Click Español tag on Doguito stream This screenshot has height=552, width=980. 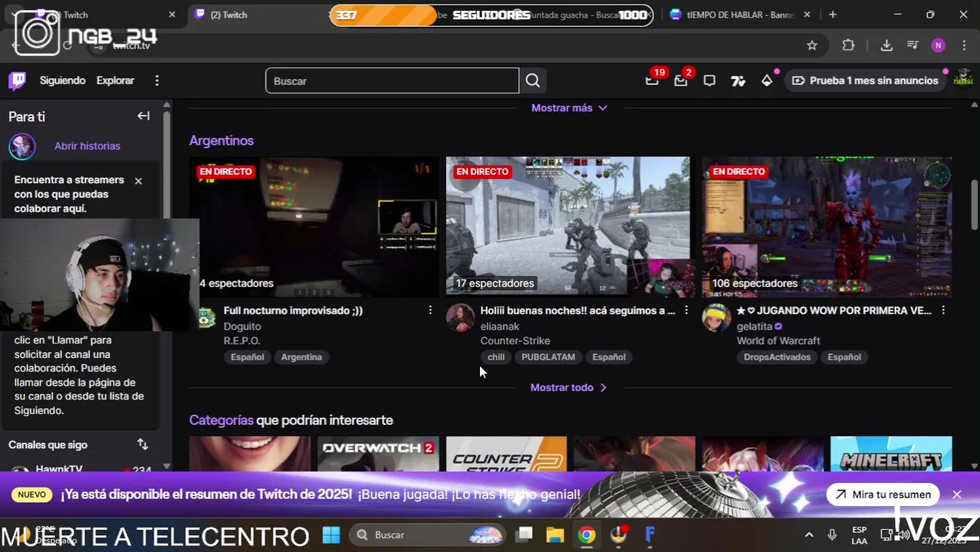(248, 357)
